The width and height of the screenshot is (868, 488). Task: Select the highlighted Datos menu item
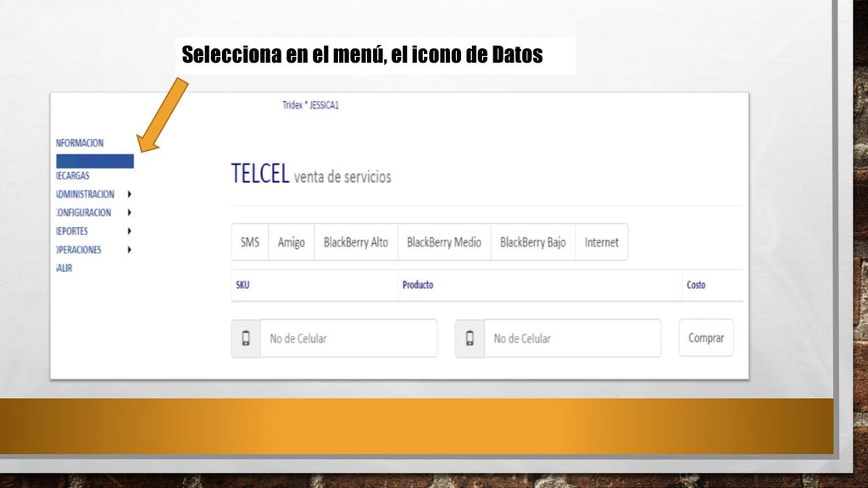95,161
